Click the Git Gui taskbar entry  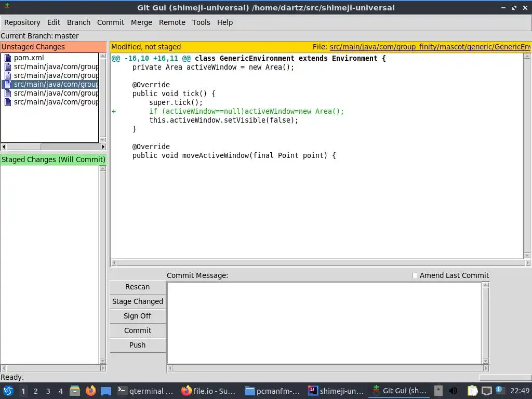point(399,391)
